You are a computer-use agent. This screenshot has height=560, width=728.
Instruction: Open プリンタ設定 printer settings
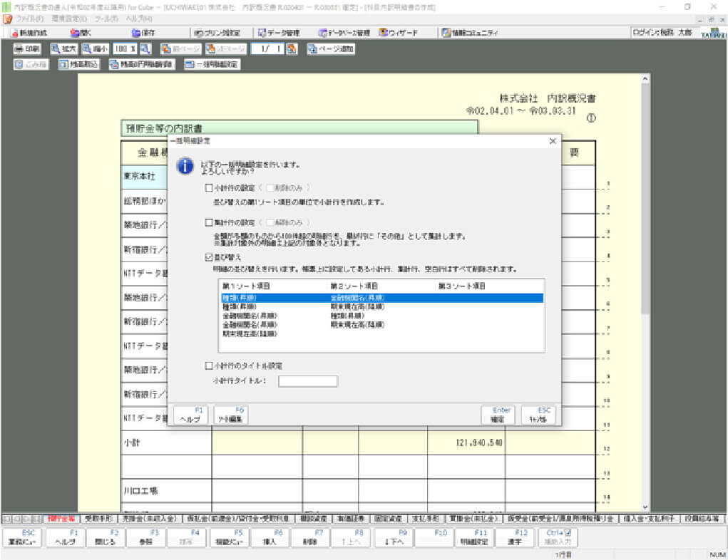click(217, 33)
